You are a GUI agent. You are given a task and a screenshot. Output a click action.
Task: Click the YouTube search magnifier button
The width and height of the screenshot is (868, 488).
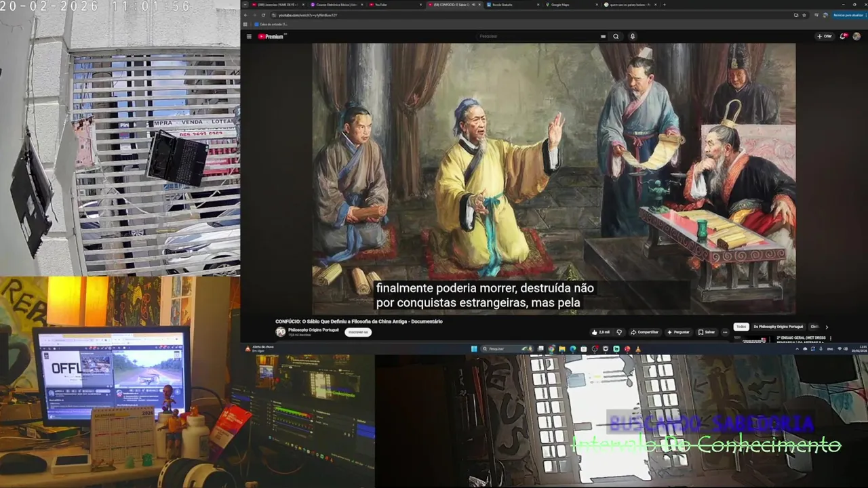pos(616,37)
